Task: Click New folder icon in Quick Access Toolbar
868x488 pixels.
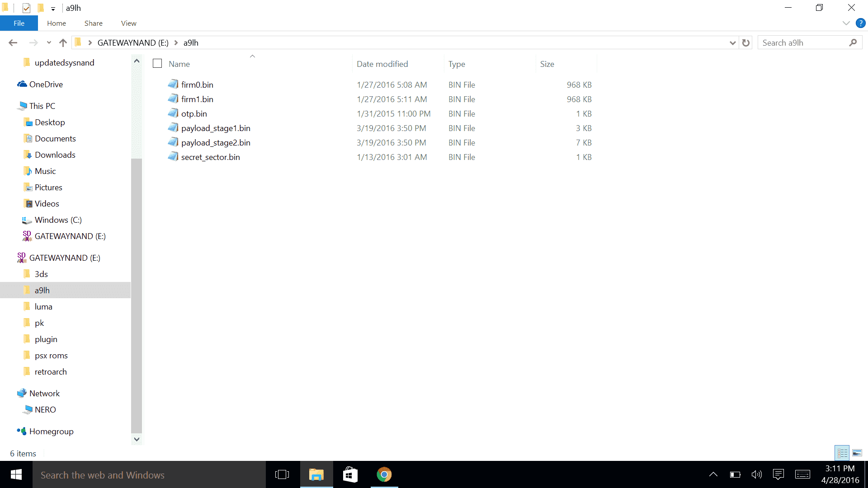Action: pos(41,8)
